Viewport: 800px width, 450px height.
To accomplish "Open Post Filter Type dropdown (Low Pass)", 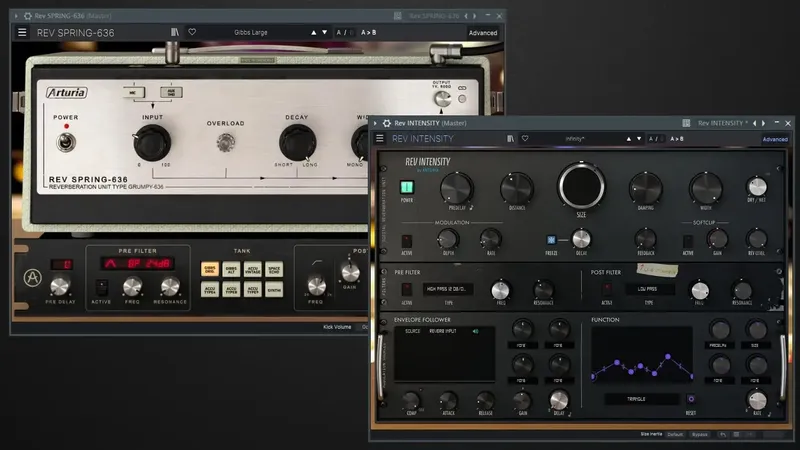I will pyautogui.click(x=649, y=289).
